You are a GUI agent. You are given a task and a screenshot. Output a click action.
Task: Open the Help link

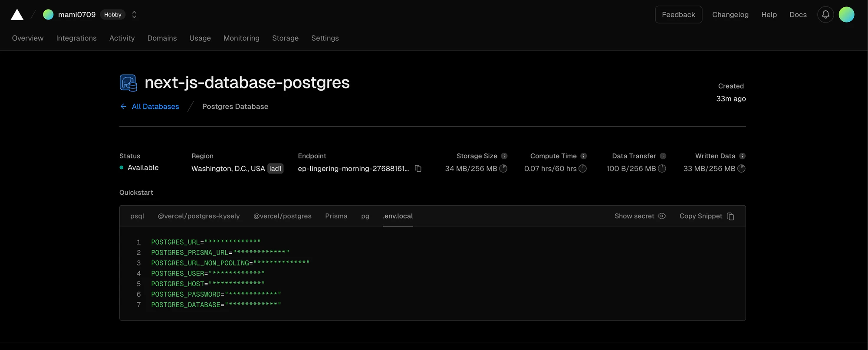point(769,15)
